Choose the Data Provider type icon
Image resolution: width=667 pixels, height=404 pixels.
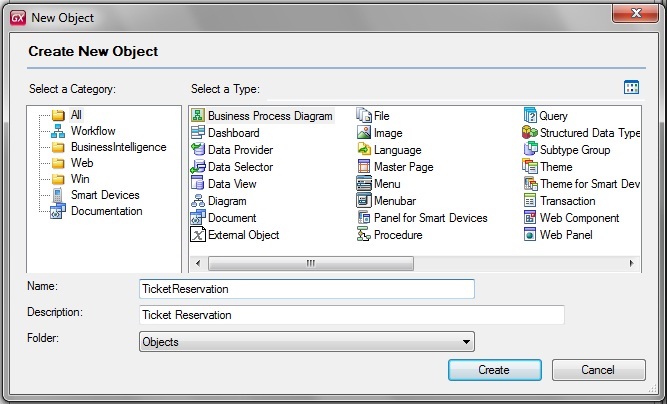pyautogui.click(x=198, y=150)
